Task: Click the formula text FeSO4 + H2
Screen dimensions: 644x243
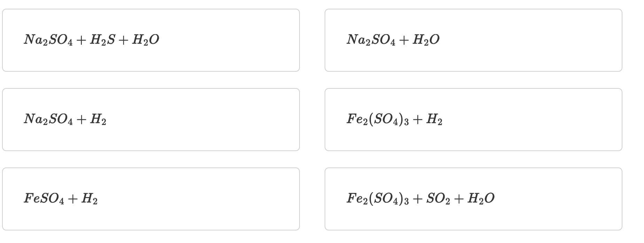Action: [61, 198]
